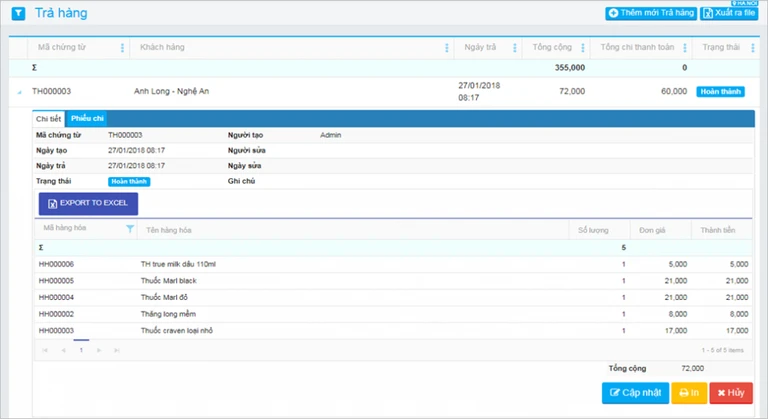Switch to the Phiếu chi tab
768x419 pixels.
87,119
